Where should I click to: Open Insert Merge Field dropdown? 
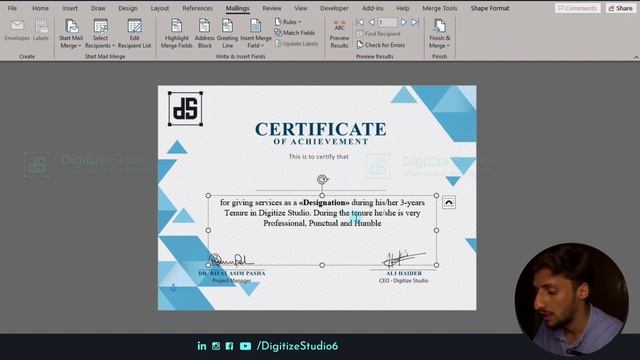[x=256, y=34]
